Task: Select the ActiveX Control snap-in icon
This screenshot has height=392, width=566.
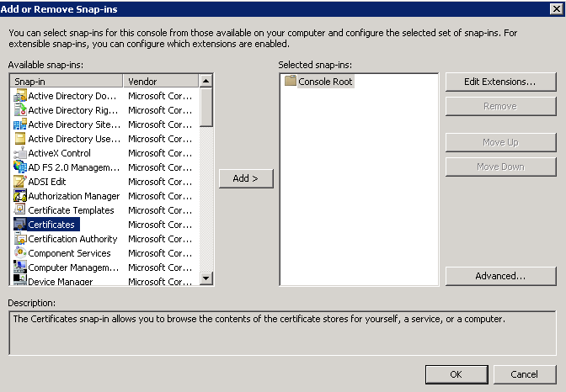Action: [20, 153]
